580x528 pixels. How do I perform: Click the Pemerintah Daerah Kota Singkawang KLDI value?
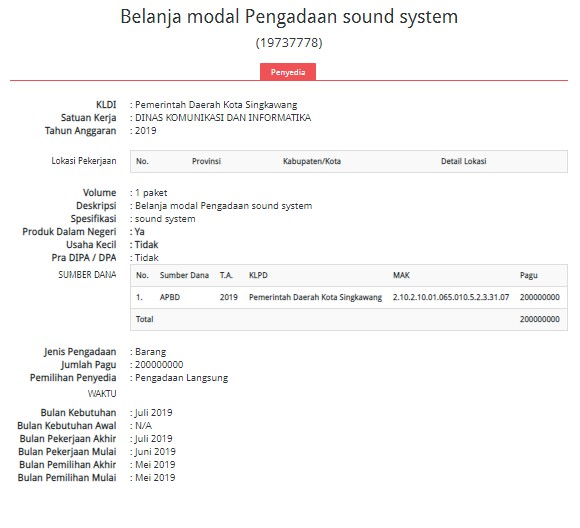[216, 105]
